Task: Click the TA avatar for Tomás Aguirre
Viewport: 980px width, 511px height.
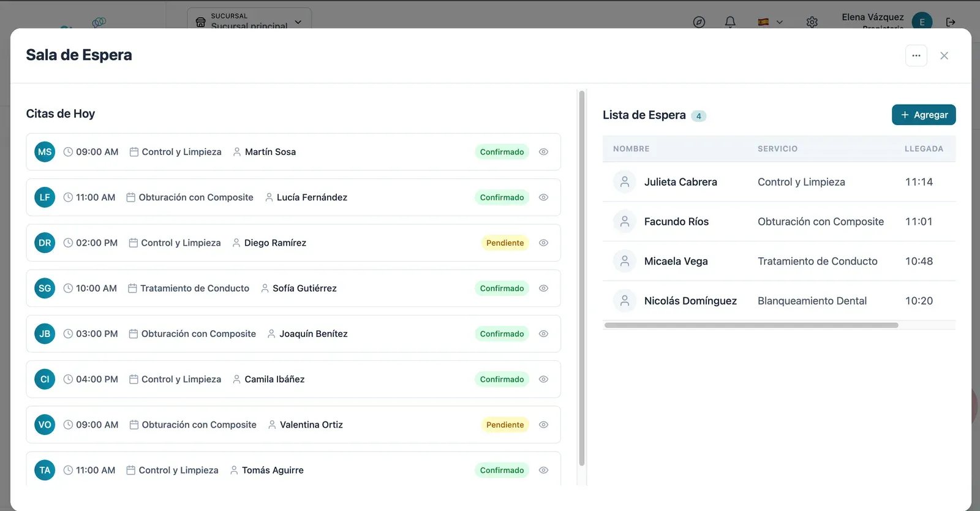Action: click(45, 470)
